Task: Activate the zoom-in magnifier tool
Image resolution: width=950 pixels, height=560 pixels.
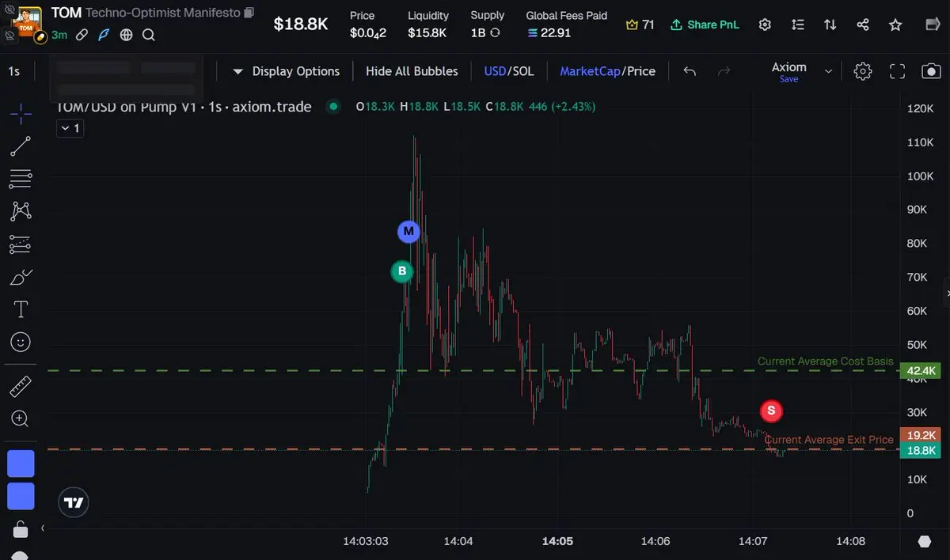Action: pyautogui.click(x=21, y=419)
